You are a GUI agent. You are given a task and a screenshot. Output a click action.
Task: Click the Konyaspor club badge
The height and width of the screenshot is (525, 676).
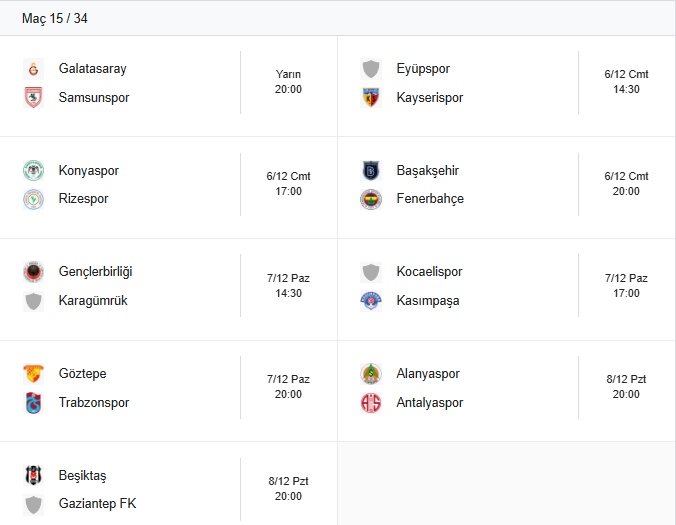coord(33,171)
